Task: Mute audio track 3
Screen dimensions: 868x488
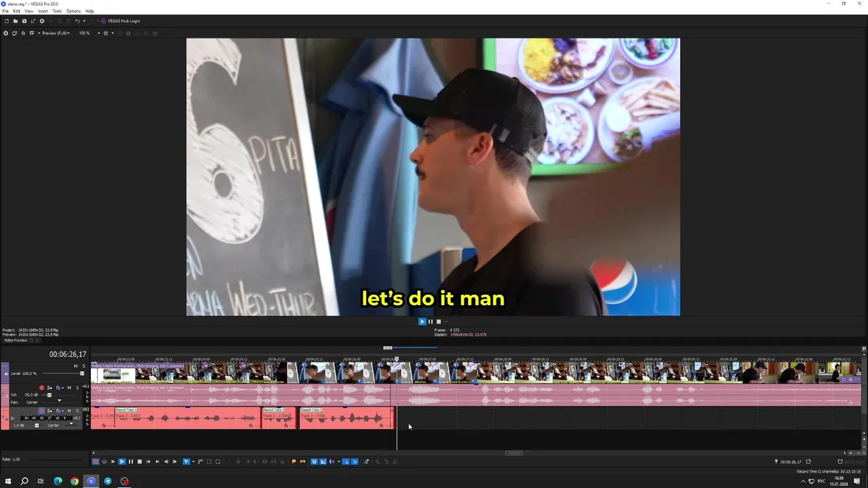Action: pos(69,411)
